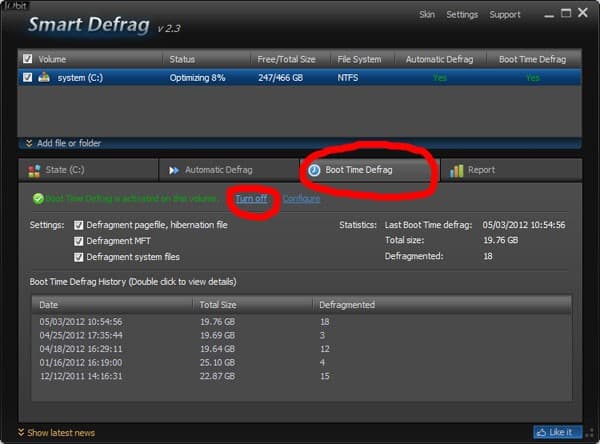Select history row 04/18/2012 16:29:11
Image resolution: width=600 pixels, height=444 pixels.
302,349
